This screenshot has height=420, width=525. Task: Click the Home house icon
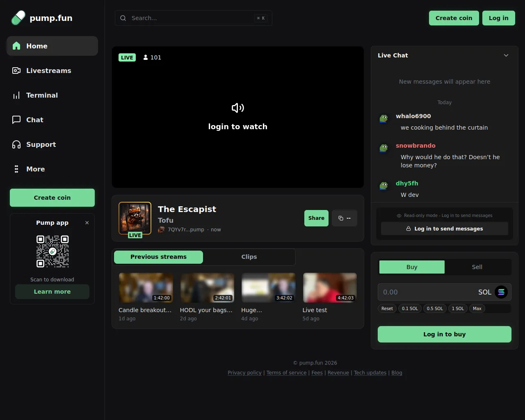pos(16,46)
